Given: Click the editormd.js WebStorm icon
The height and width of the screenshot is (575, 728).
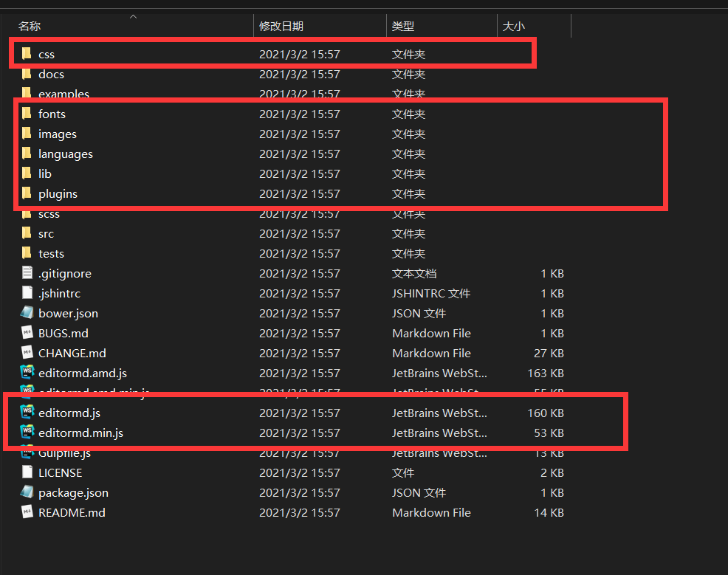Looking at the screenshot, I should click(x=27, y=413).
